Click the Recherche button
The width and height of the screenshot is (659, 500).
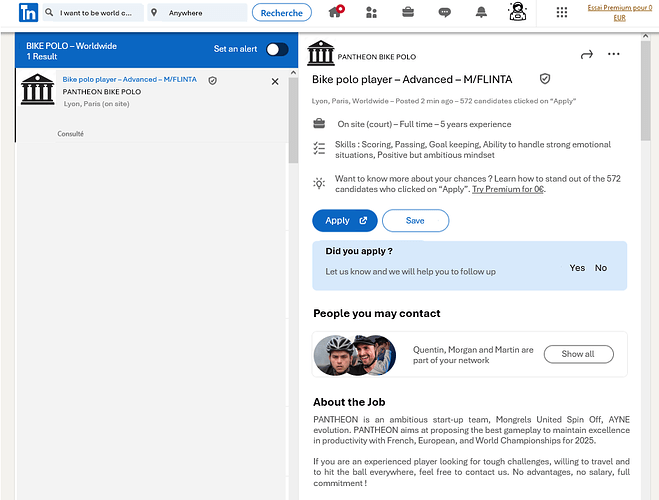click(282, 13)
